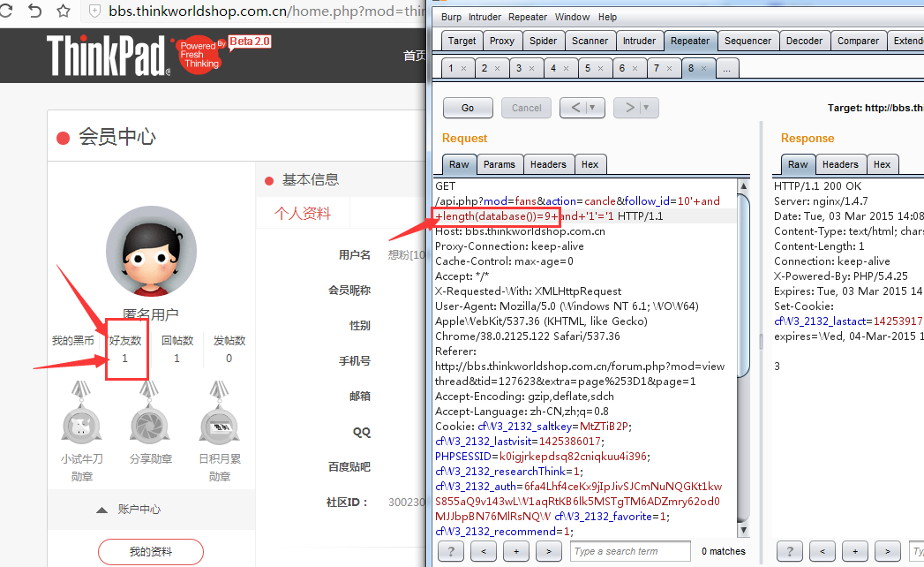Switch to the Proxy tab
924x567 pixels.
tap(502, 41)
